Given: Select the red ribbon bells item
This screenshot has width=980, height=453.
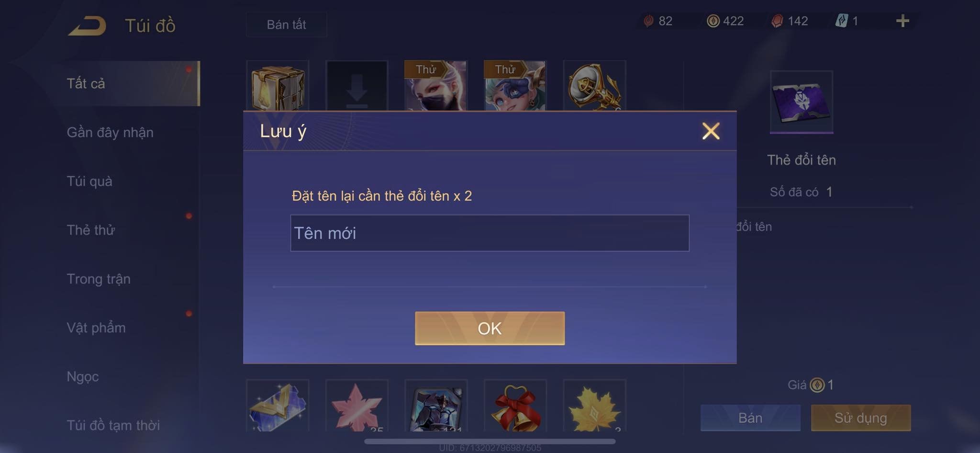Looking at the screenshot, I should click(x=515, y=406).
